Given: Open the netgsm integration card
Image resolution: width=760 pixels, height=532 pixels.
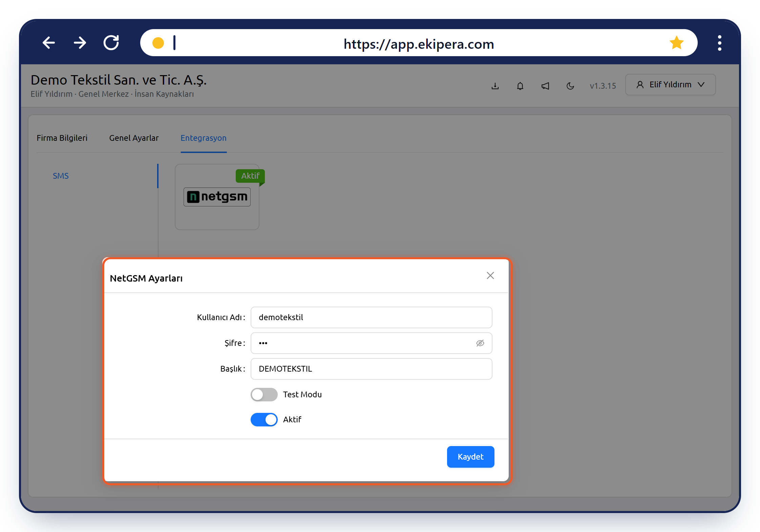Looking at the screenshot, I should (217, 197).
